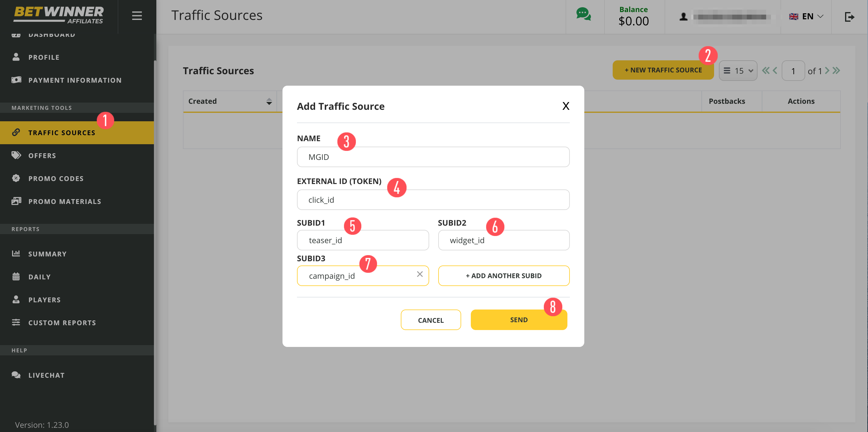868x432 pixels.
Task: Open Offers in the sidebar
Action: 42,156
